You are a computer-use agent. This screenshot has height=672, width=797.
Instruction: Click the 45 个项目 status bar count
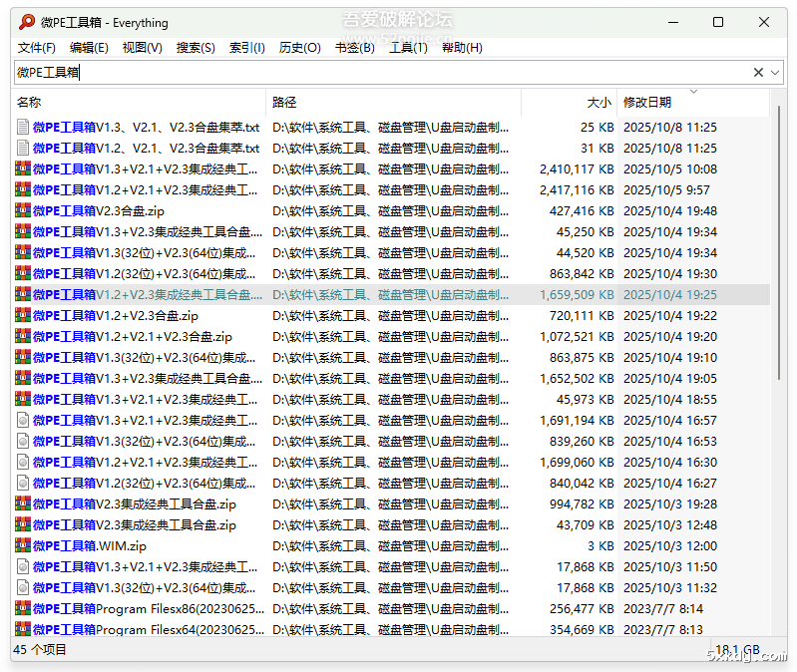[x=40, y=650]
